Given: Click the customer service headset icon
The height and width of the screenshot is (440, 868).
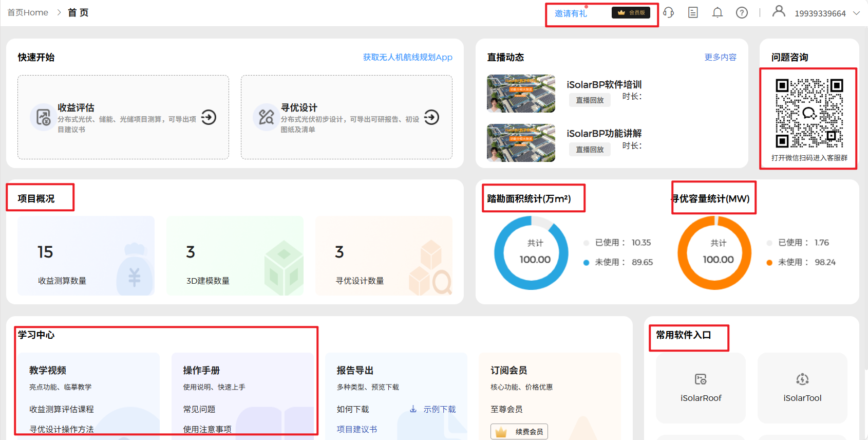Looking at the screenshot, I should point(668,12).
